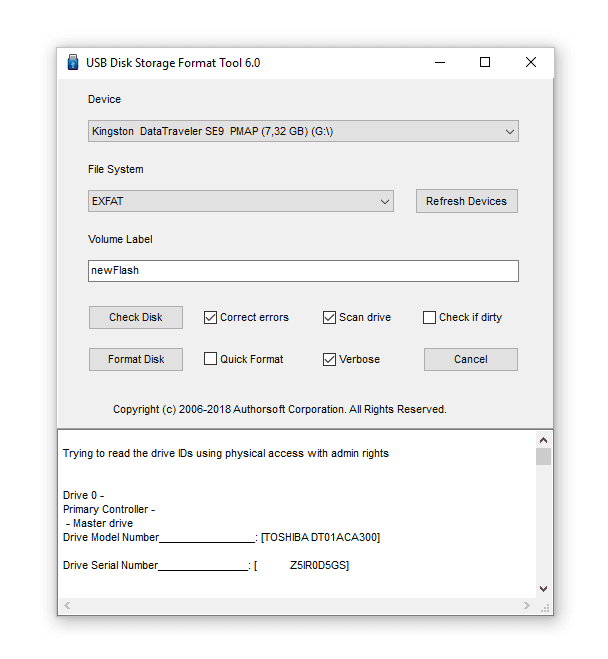Click the 'Trying to read the drive IDs' line

[x=226, y=453]
